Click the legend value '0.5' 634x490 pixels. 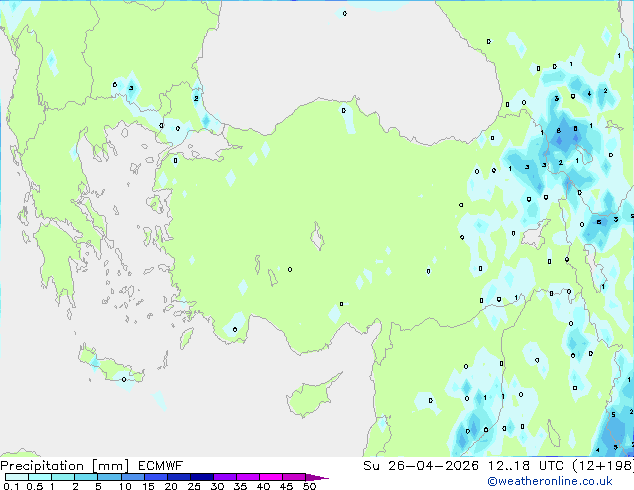pyautogui.click(x=35, y=486)
